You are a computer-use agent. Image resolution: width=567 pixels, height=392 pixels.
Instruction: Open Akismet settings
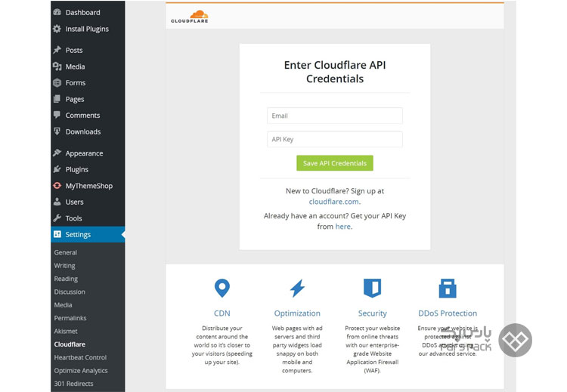[66, 331]
